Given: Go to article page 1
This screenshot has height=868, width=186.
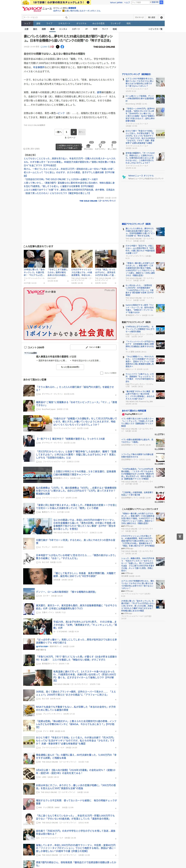Looking at the screenshot, I should click(66, 132).
